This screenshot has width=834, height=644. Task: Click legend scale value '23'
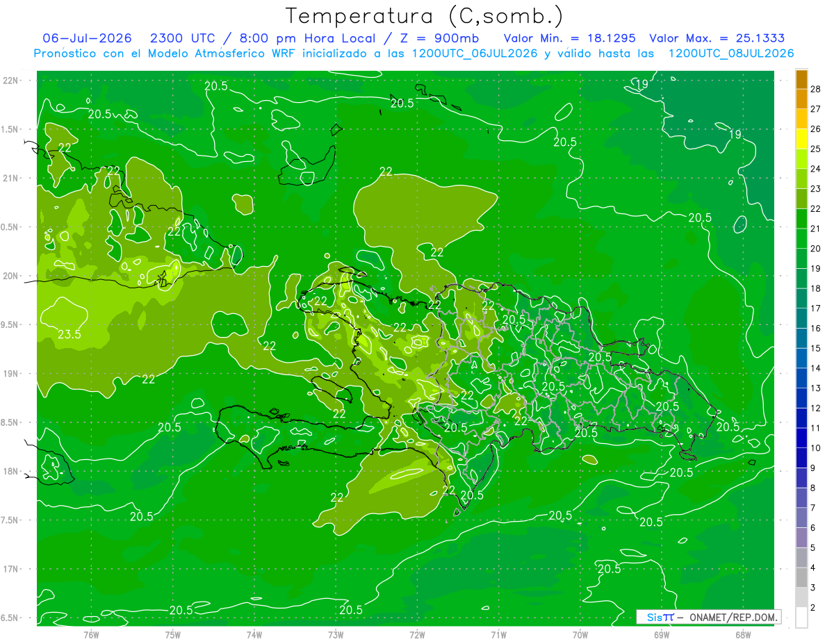[816, 189]
